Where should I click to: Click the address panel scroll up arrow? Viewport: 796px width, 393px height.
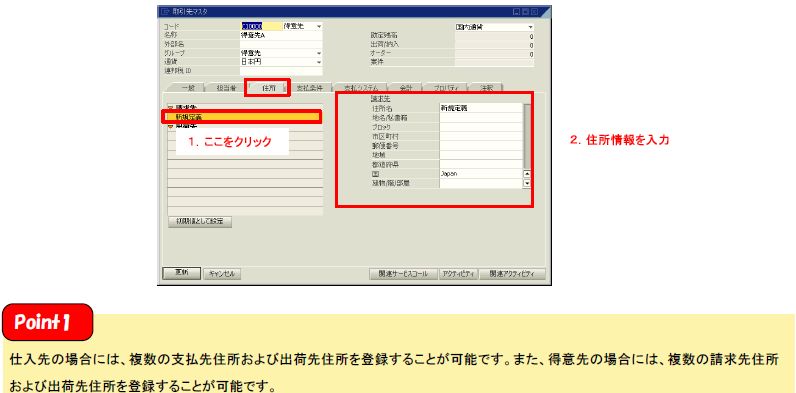(x=526, y=174)
